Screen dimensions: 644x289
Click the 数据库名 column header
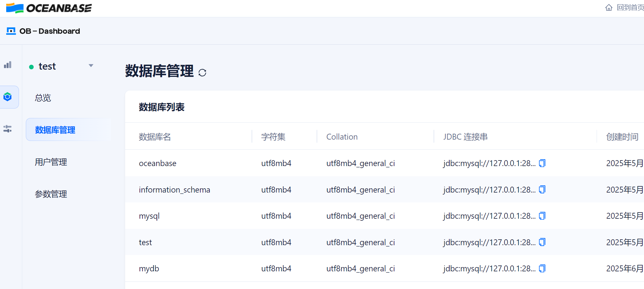155,137
